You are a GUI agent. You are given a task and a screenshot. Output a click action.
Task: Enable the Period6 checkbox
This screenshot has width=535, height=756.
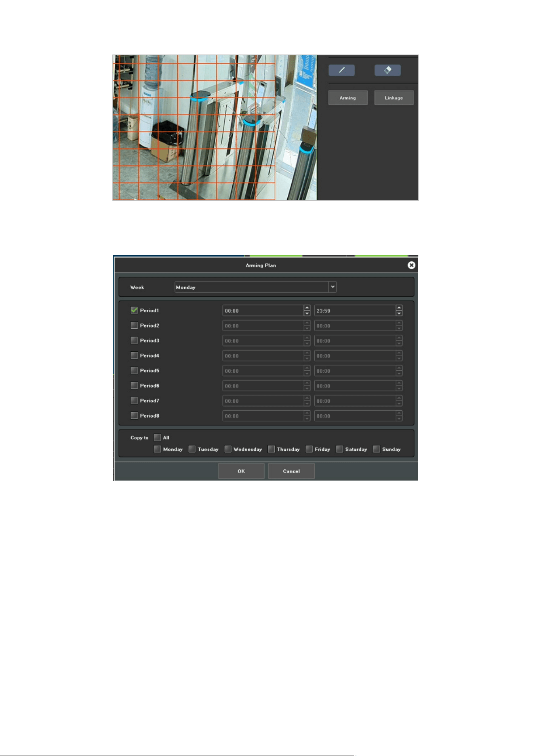(134, 385)
